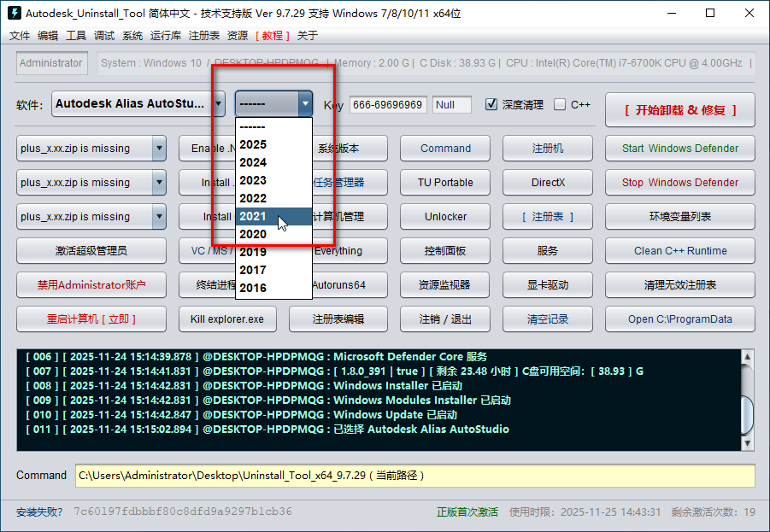Click the Administrator button
770x532 pixels.
pyautogui.click(x=51, y=63)
